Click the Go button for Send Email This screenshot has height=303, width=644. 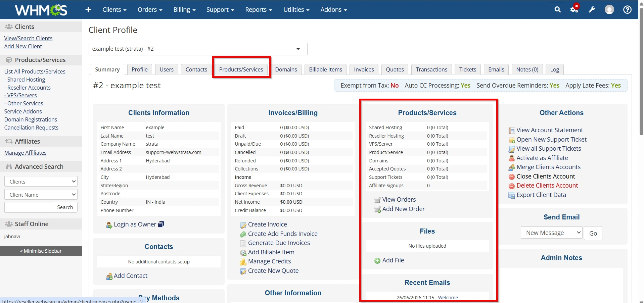point(593,233)
